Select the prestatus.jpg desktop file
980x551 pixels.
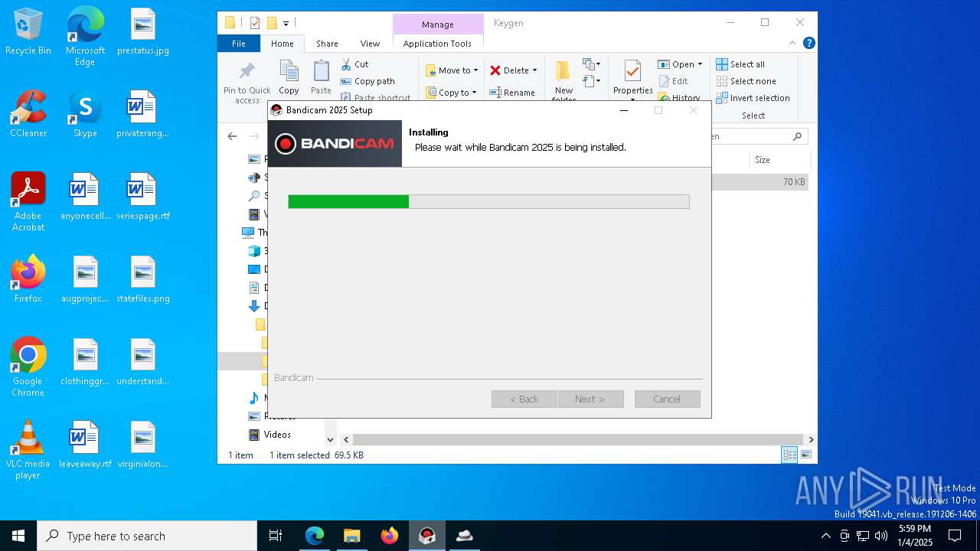coord(143,31)
